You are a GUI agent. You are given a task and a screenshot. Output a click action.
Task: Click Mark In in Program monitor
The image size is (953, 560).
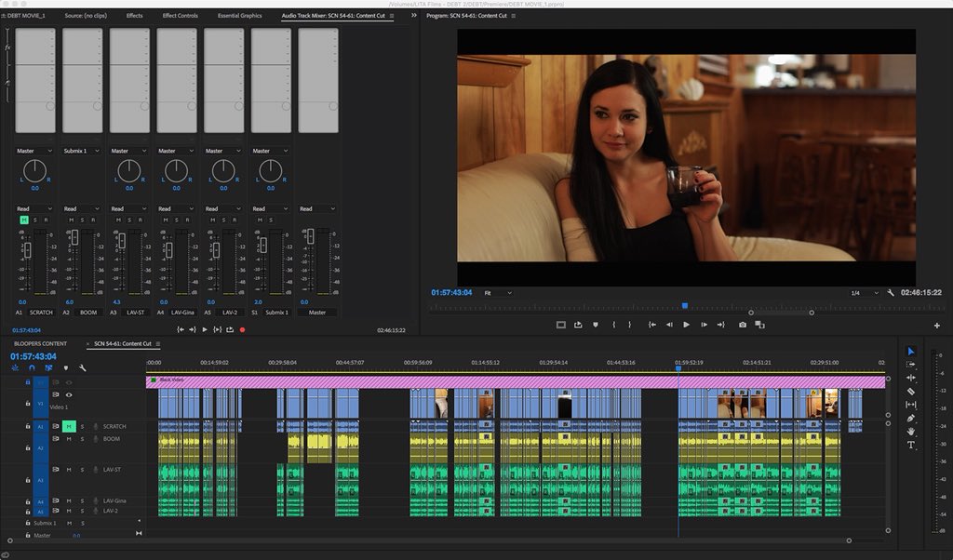point(614,325)
